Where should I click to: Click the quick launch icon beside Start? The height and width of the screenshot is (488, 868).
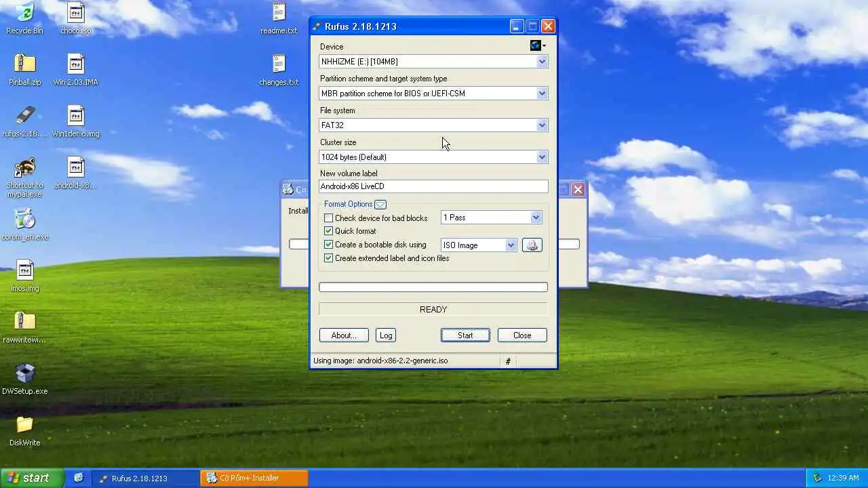(79, 478)
